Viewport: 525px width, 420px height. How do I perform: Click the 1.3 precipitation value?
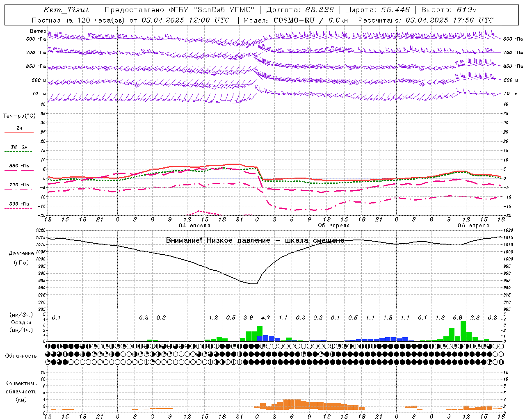click(x=440, y=317)
